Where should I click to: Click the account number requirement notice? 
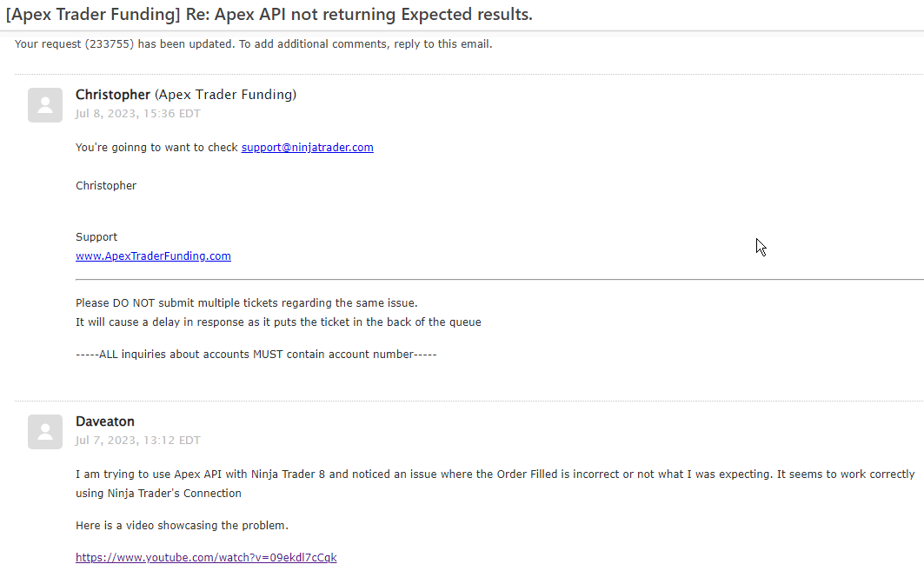pos(256,355)
